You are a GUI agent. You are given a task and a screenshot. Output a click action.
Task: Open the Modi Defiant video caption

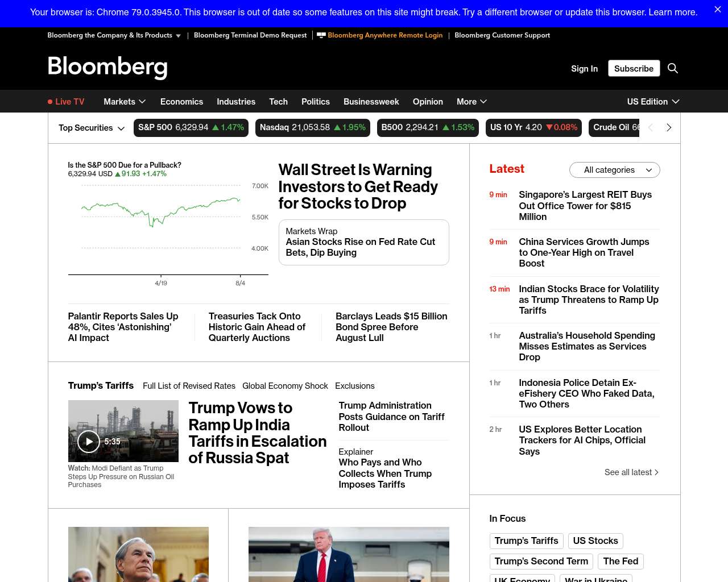121,476
